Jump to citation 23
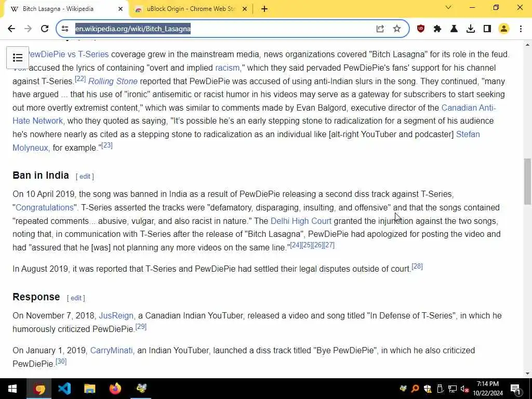532x399 pixels. point(107,145)
